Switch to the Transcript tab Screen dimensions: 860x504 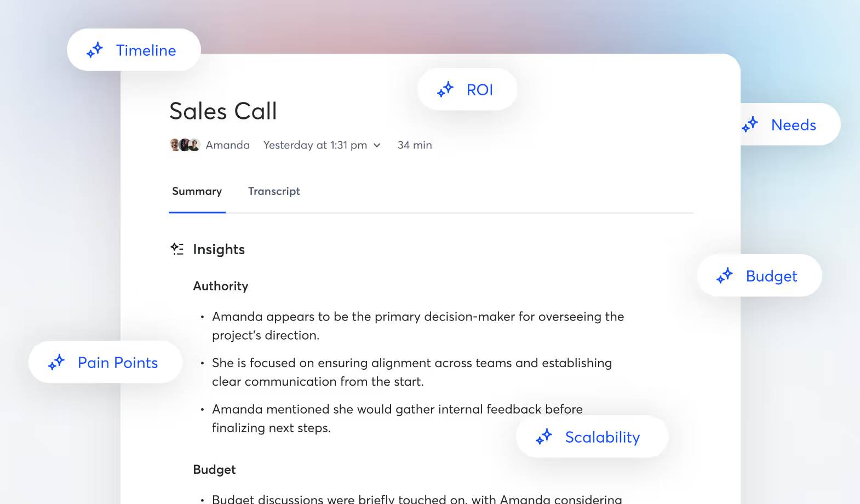[x=274, y=191]
